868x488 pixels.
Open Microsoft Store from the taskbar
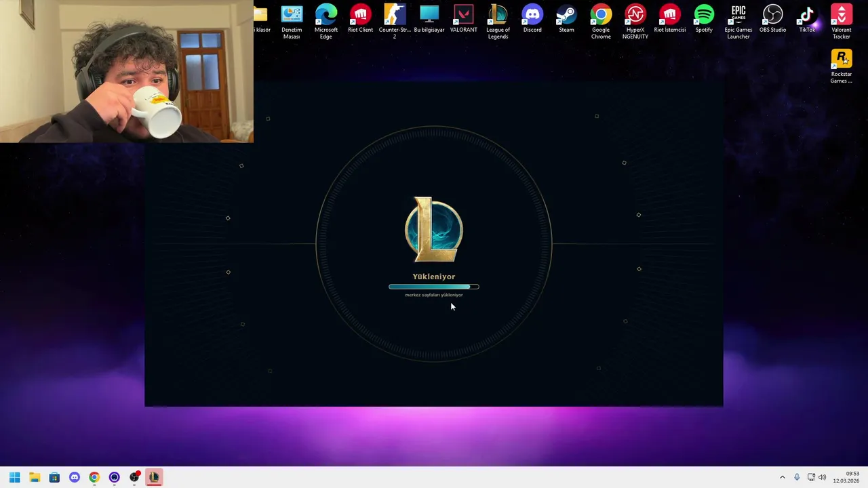tap(54, 477)
